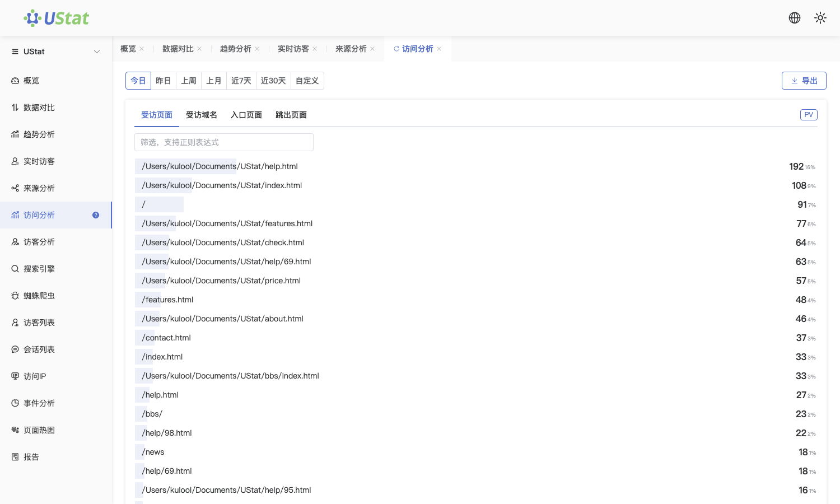Click the UStat/about.html page row
This screenshot has height=504, width=840.
tap(476, 319)
